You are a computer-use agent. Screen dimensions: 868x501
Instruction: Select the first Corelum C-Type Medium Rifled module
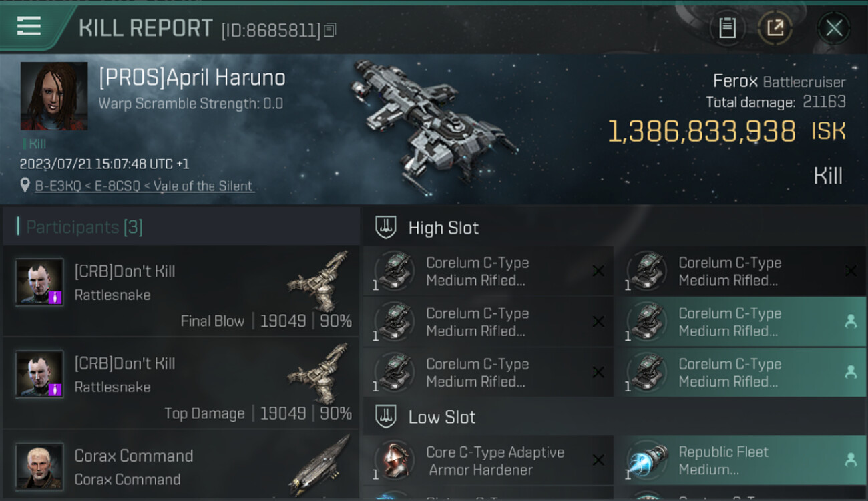coord(489,271)
